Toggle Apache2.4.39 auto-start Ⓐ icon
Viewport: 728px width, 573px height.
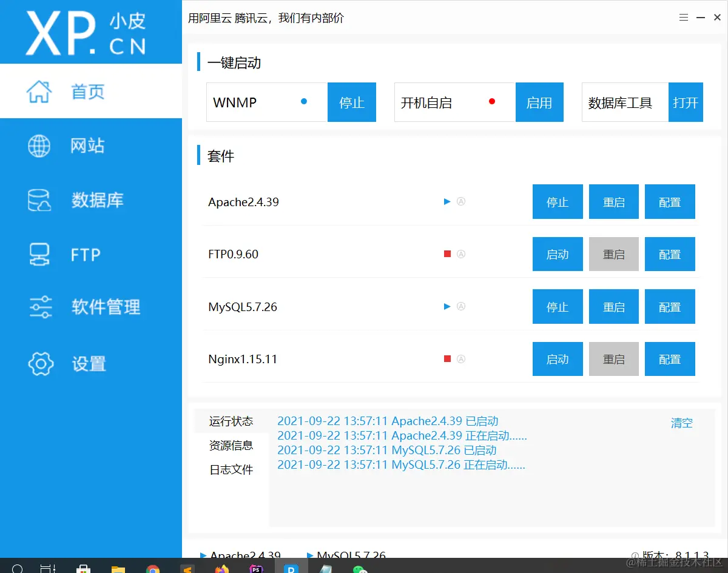point(461,201)
